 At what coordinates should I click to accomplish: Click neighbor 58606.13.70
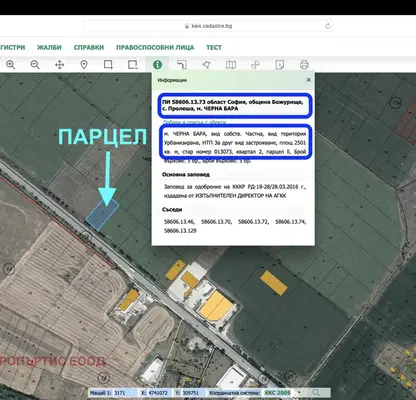coord(216,222)
